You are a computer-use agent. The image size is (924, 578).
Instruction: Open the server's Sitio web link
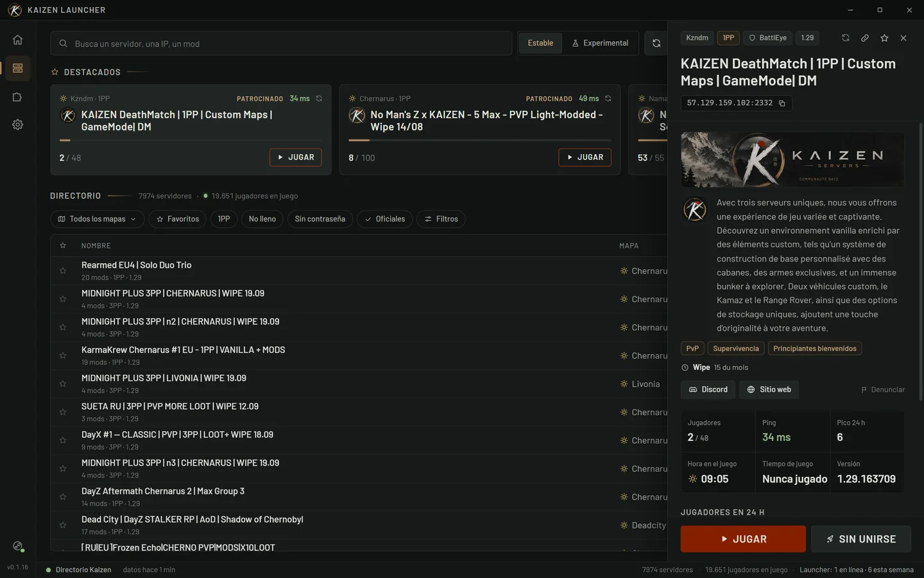769,390
